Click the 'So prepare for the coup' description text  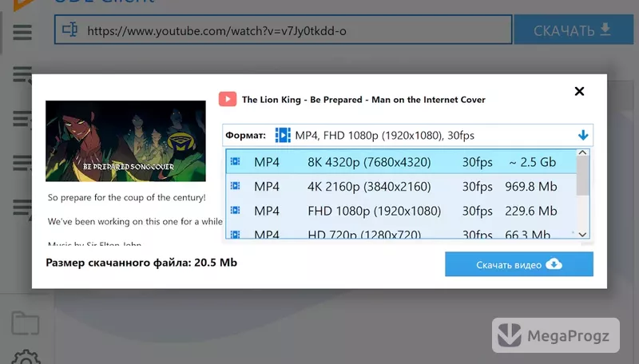(x=127, y=197)
